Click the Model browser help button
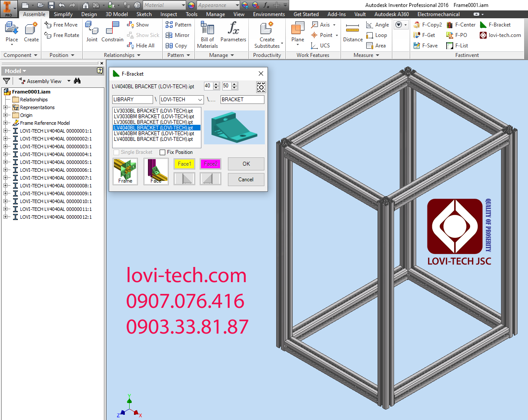The height and width of the screenshot is (420, 528). [100, 70]
